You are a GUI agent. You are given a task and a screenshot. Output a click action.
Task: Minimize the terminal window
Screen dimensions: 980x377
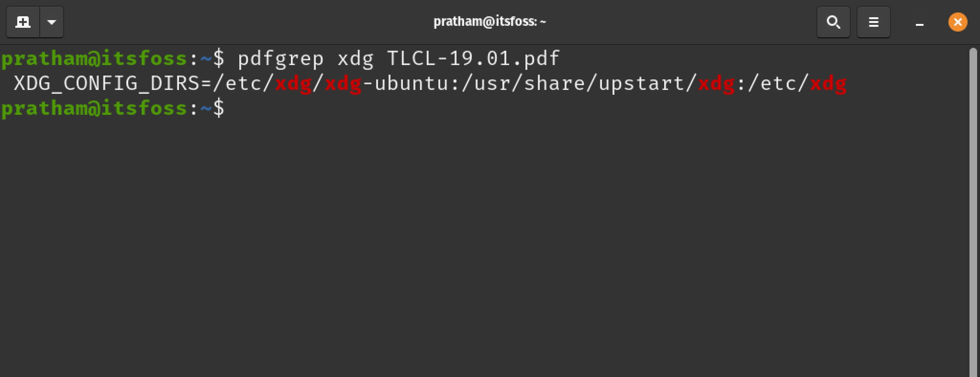pyautogui.click(x=919, y=23)
